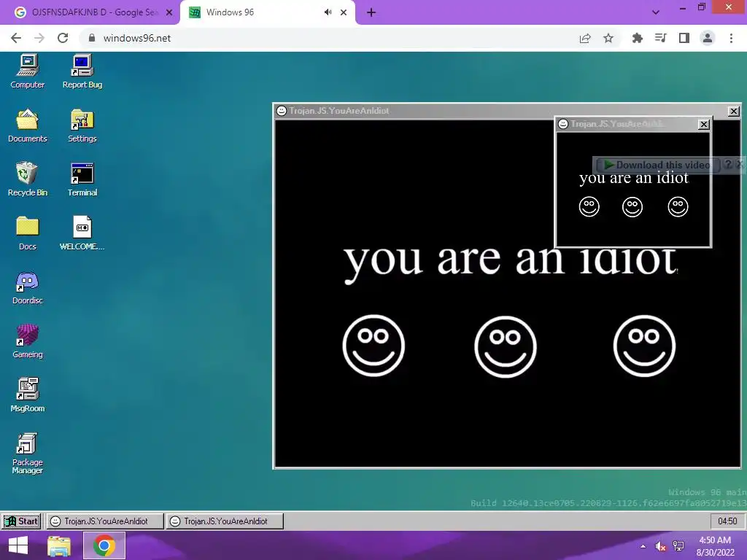Open the Settings desktop icon
Image resolution: width=747 pixels, height=560 pixels.
pos(82,125)
